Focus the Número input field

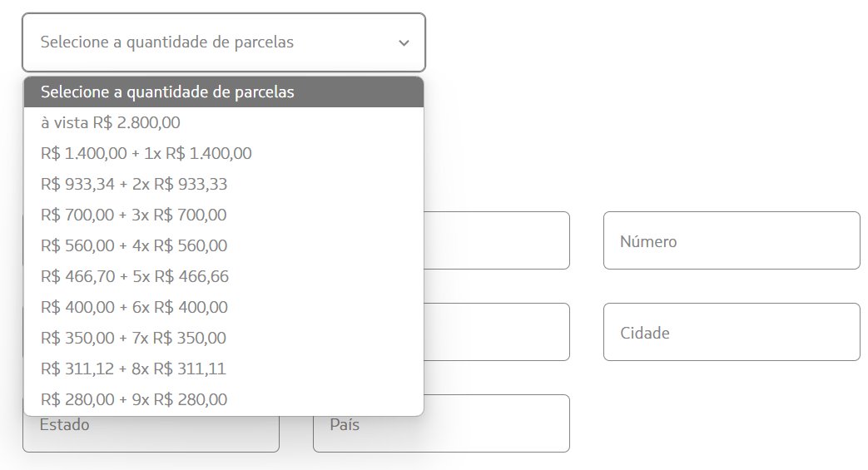tap(732, 240)
